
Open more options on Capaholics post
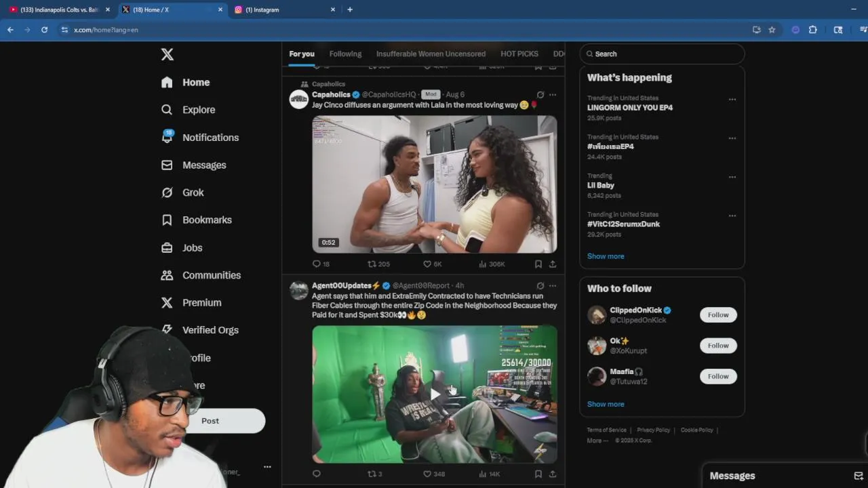pyautogui.click(x=553, y=95)
